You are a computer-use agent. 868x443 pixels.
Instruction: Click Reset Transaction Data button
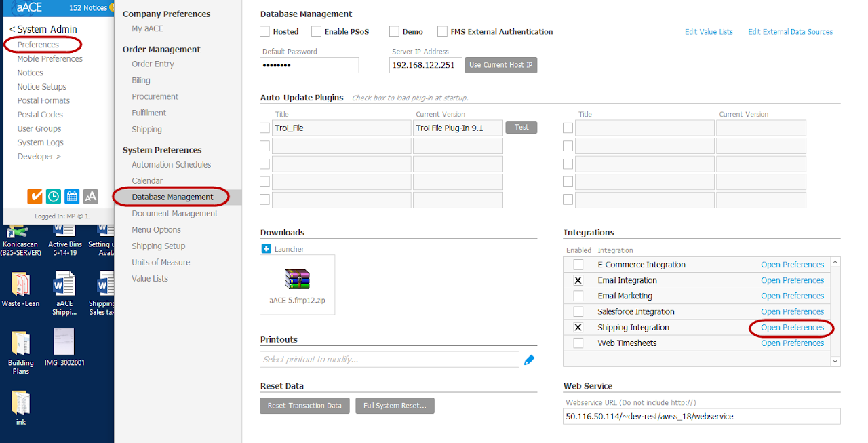(304, 406)
